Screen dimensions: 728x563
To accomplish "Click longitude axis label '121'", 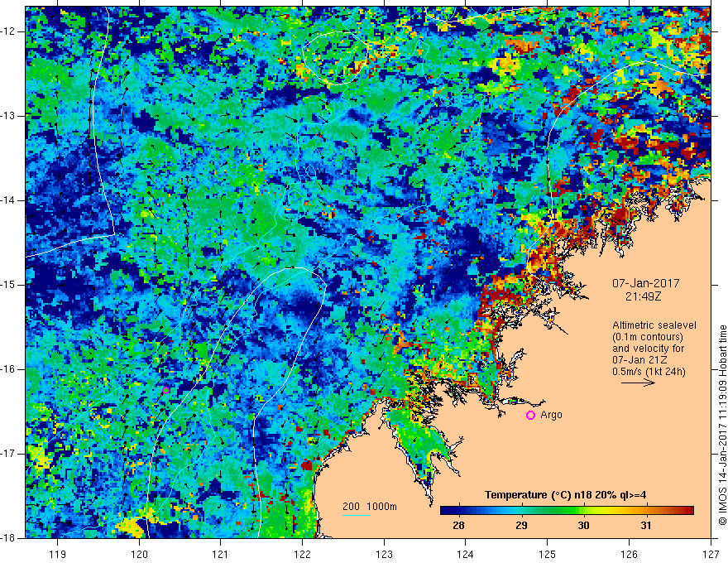I will [x=220, y=554].
